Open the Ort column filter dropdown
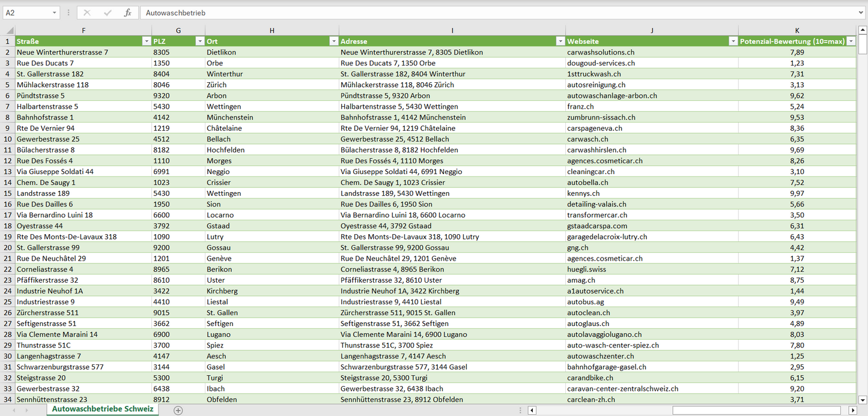The height and width of the screenshot is (416, 868). [333, 41]
